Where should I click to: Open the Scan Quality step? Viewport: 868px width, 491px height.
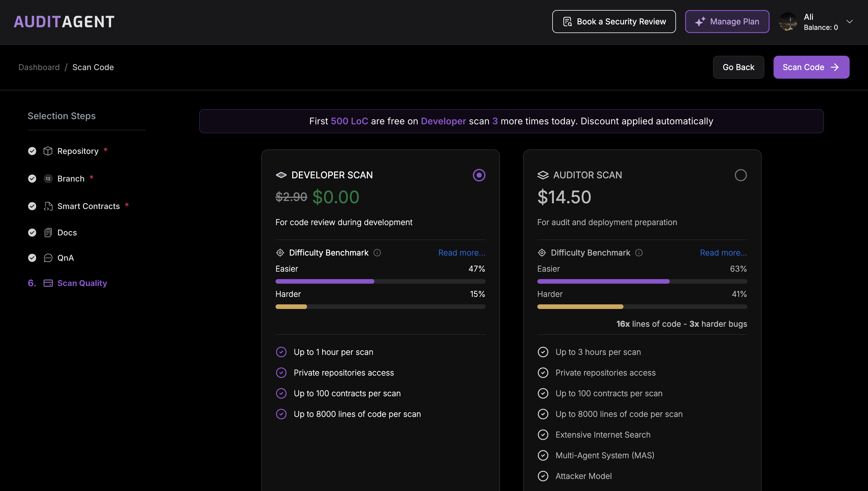coord(82,283)
